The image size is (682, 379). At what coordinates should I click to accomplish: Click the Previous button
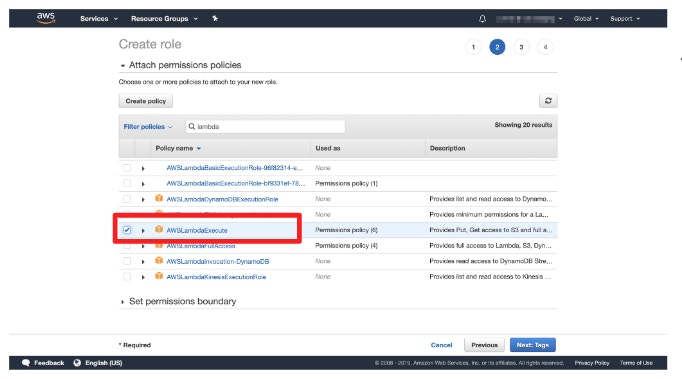click(x=484, y=345)
